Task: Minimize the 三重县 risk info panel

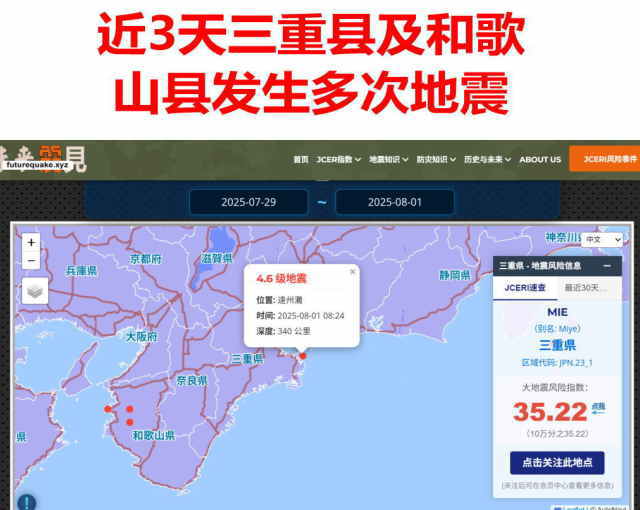Action: tap(604, 266)
